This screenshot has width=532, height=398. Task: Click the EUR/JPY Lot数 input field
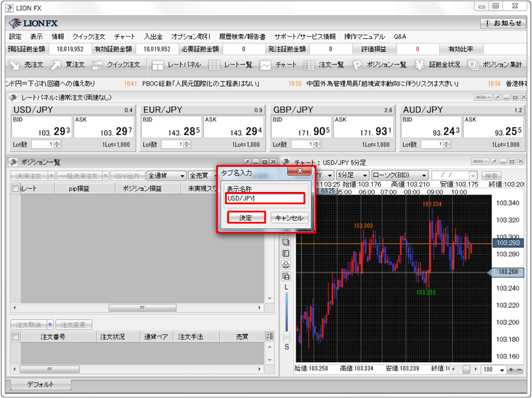click(172, 145)
